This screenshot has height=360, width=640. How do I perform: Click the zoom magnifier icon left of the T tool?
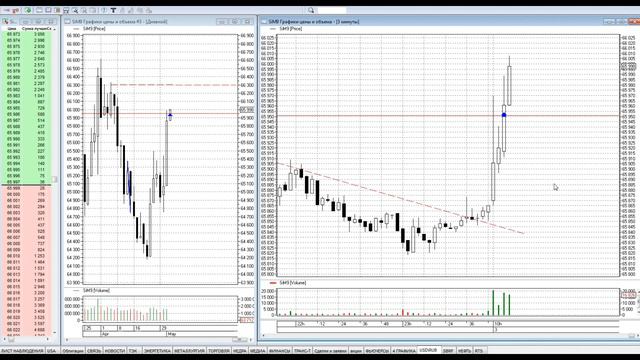tap(75, 10)
